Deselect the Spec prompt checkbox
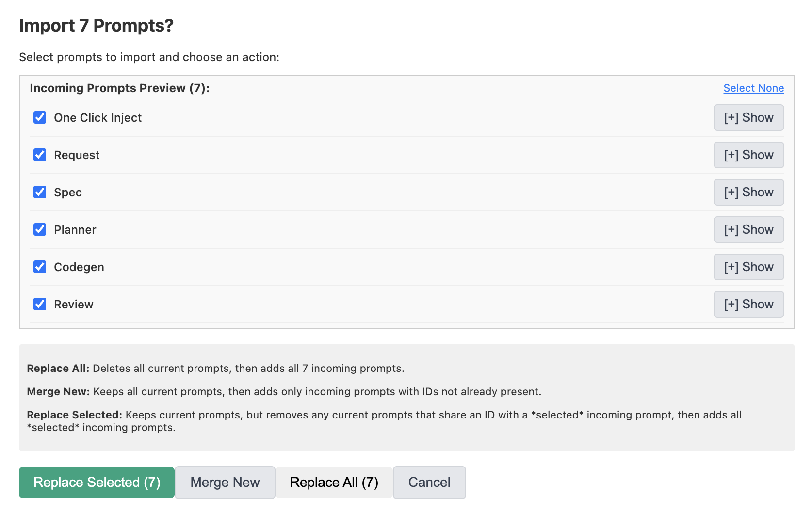This screenshot has width=812, height=515. pos(40,192)
